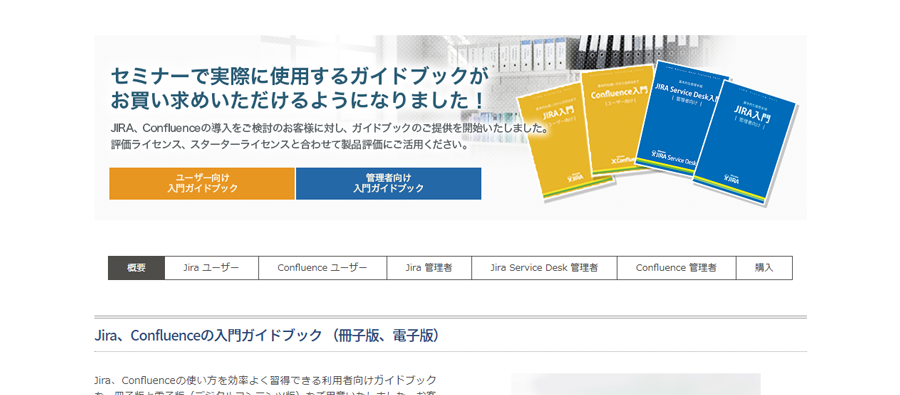Switch to the Jira ユーザー tab

(x=211, y=268)
